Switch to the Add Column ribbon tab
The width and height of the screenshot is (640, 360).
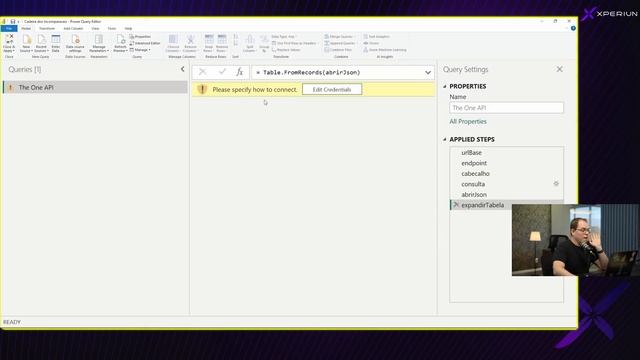point(73,29)
